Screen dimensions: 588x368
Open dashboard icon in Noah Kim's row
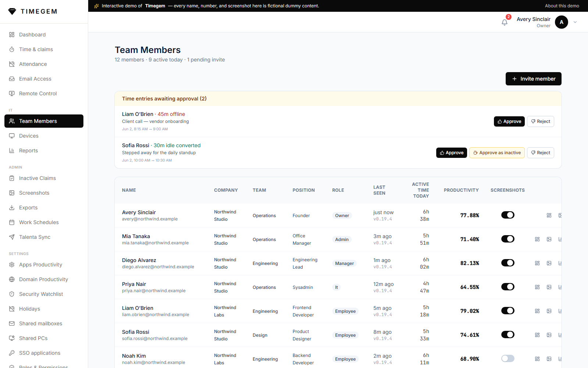(537, 359)
